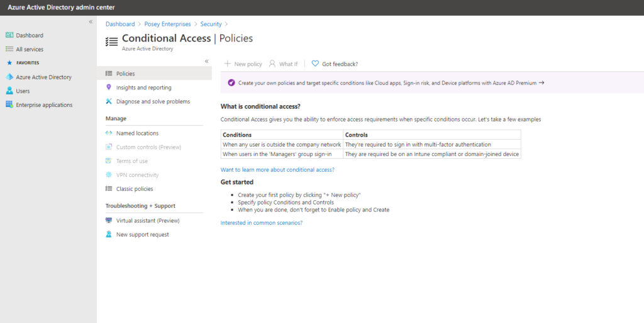Click cell 'When any user is outside the company network'
The height and width of the screenshot is (323, 644).
click(x=282, y=145)
